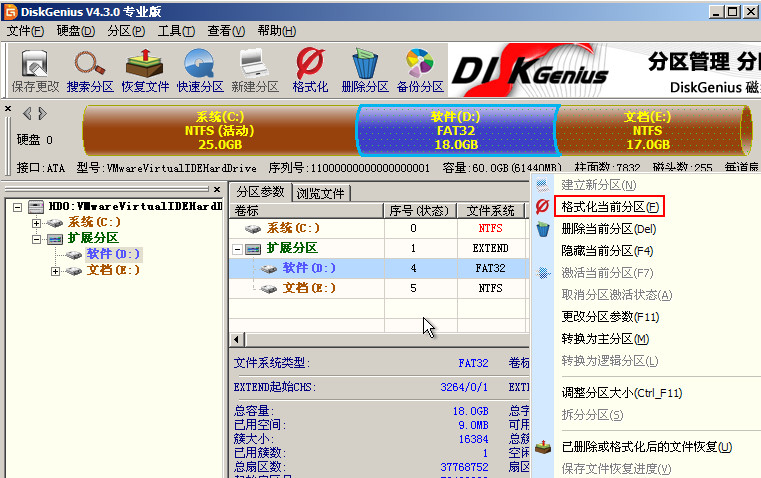761x478 pixels.
Task: Choose 格式化当前分区(F) from the context menu
Action: click(x=610, y=207)
